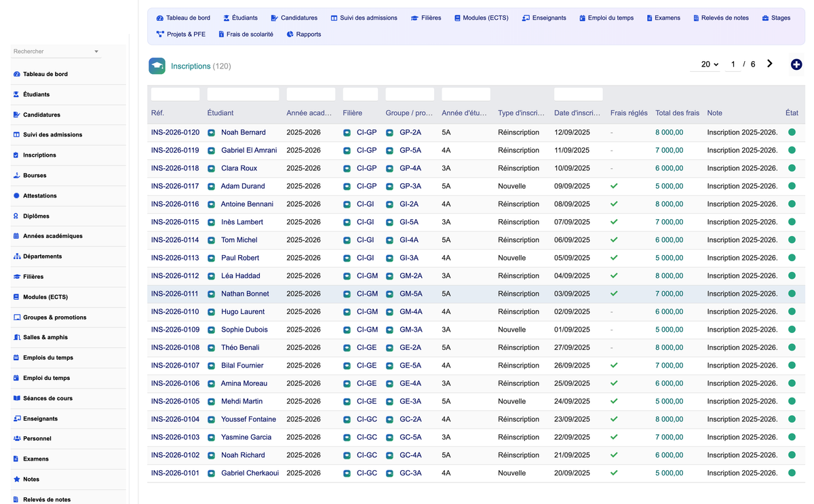Click the Frais de scolarité document icon
Image resolution: width=814 pixels, height=504 pixels.
(x=221, y=35)
